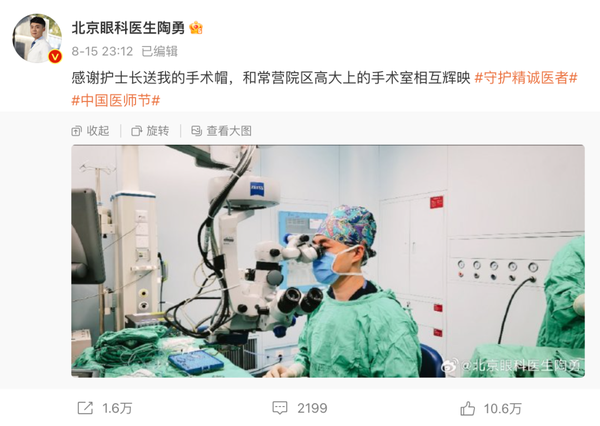Click the orange verified V badge
The width and height of the screenshot is (600, 426).
[x=55, y=57]
